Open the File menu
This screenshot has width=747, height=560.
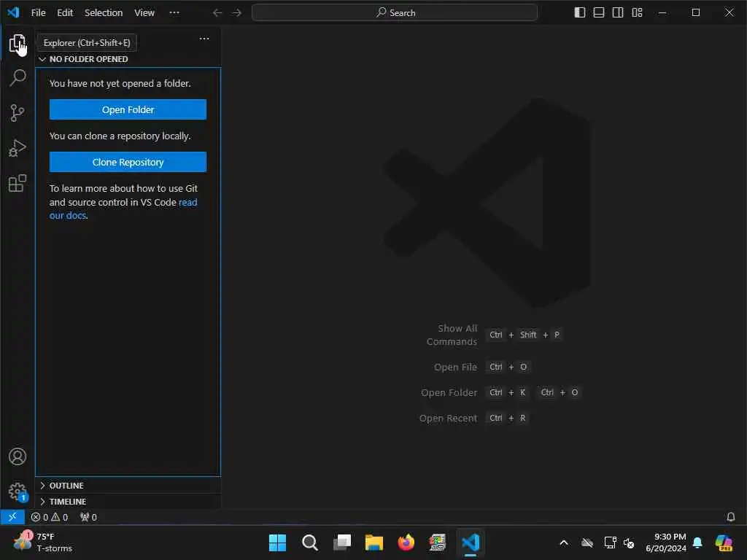pyautogui.click(x=38, y=13)
